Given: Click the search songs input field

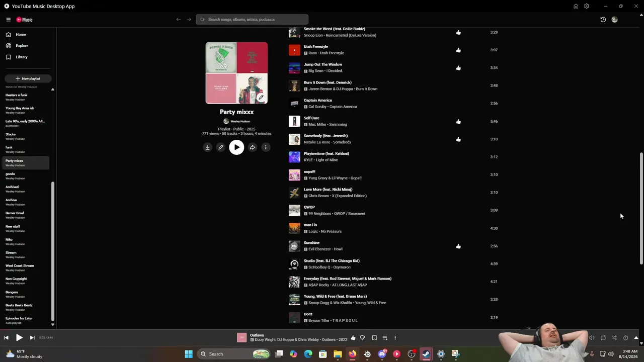Looking at the screenshot, I should click(x=252, y=20).
